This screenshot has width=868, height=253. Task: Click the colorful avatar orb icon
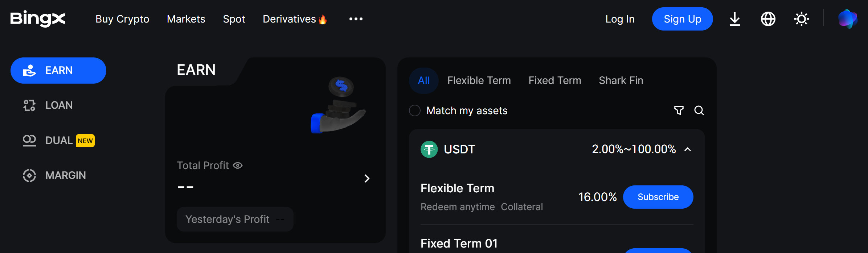tap(847, 19)
